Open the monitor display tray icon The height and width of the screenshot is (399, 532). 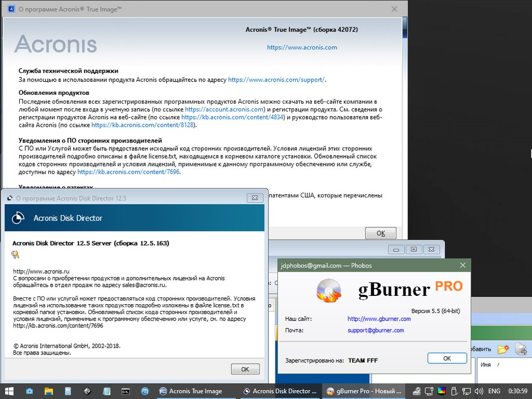pos(429,391)
